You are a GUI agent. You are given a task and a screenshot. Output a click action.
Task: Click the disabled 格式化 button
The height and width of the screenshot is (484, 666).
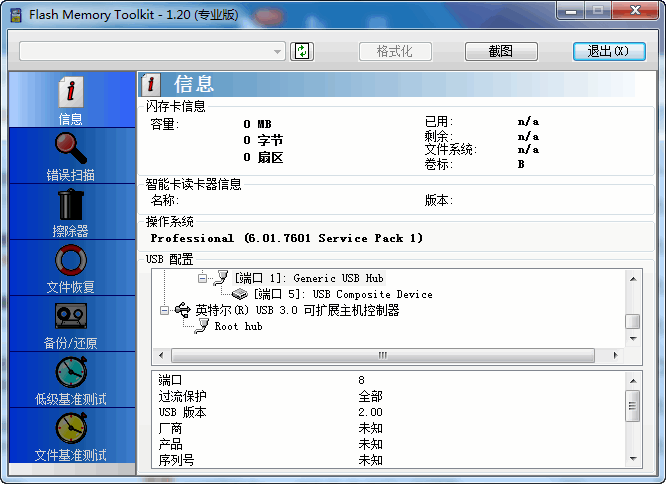click(395, 51)
